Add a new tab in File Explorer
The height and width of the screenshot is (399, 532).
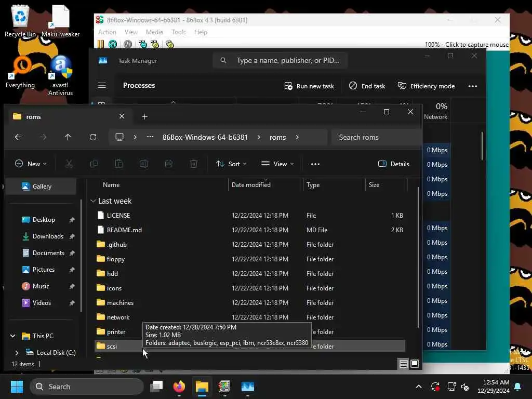pyautogui.click(x=144, y=117)
